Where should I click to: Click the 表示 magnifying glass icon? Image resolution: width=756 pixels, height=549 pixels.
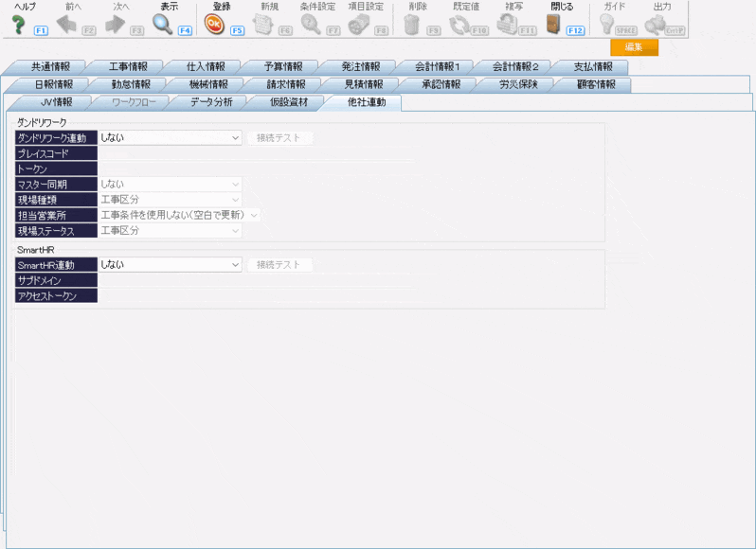(x=163, y=25)
